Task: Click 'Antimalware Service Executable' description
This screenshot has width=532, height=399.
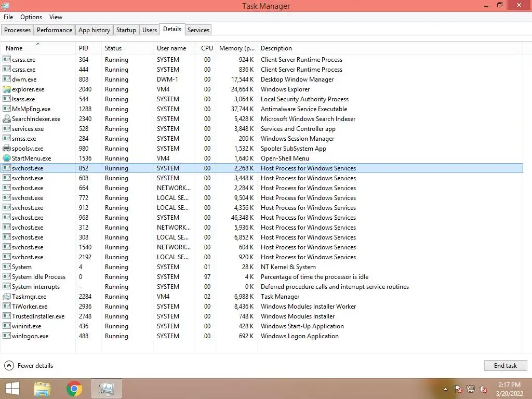Action: pyautogui.click(x=303, y=109)
